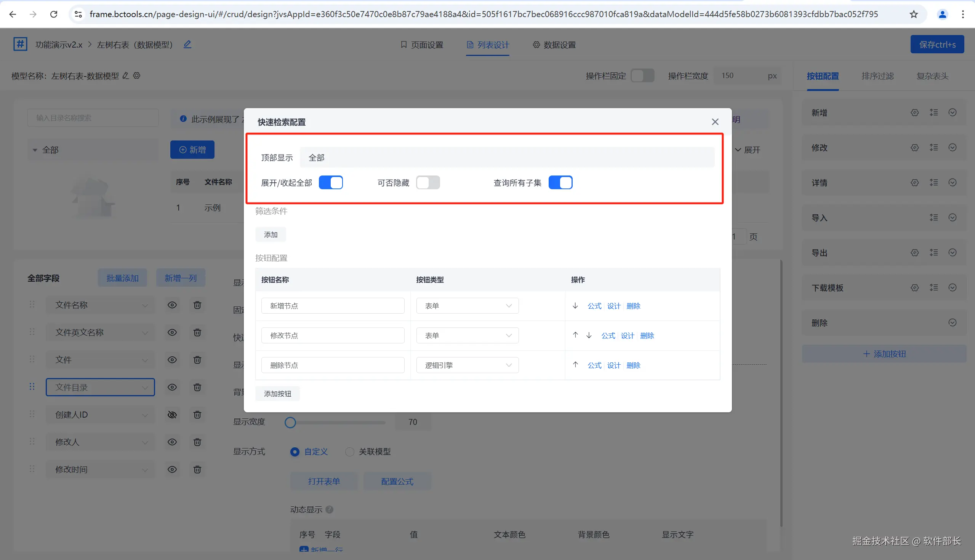Open the 排序过滤 tab
The height and width of the screenshot is (560, 975).
(877, 76)
